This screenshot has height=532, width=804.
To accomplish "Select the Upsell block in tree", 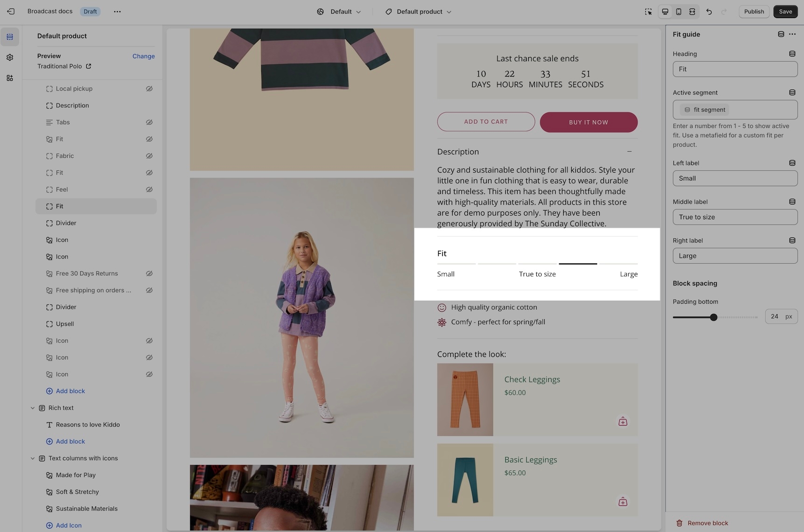I will tap(65, 324).
